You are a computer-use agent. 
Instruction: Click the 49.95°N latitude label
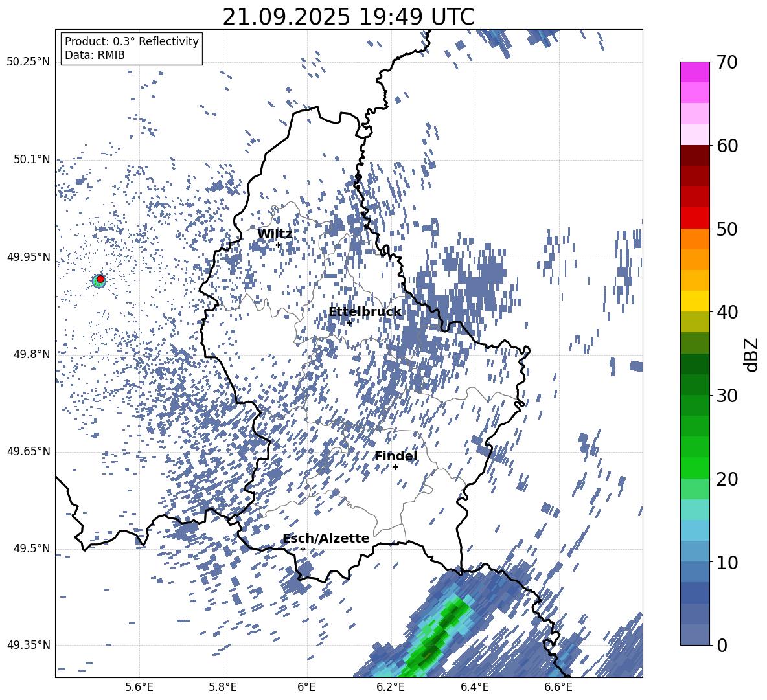[29, 258]
